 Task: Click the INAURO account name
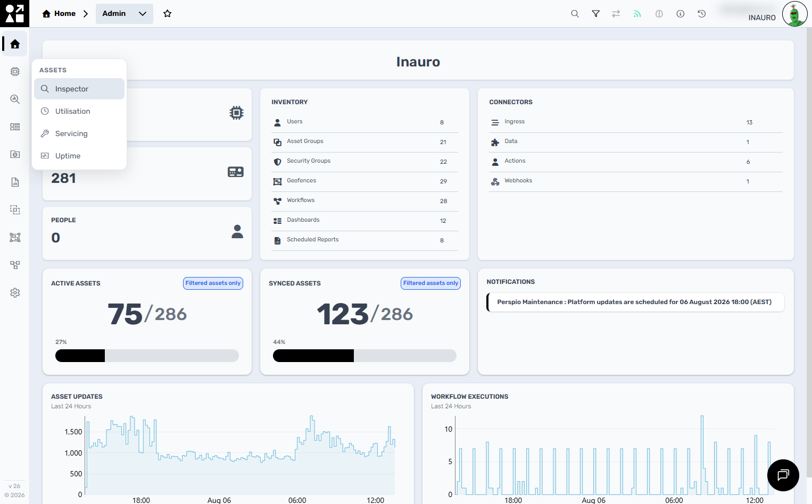pyautogui.click(x=762, y=18)
